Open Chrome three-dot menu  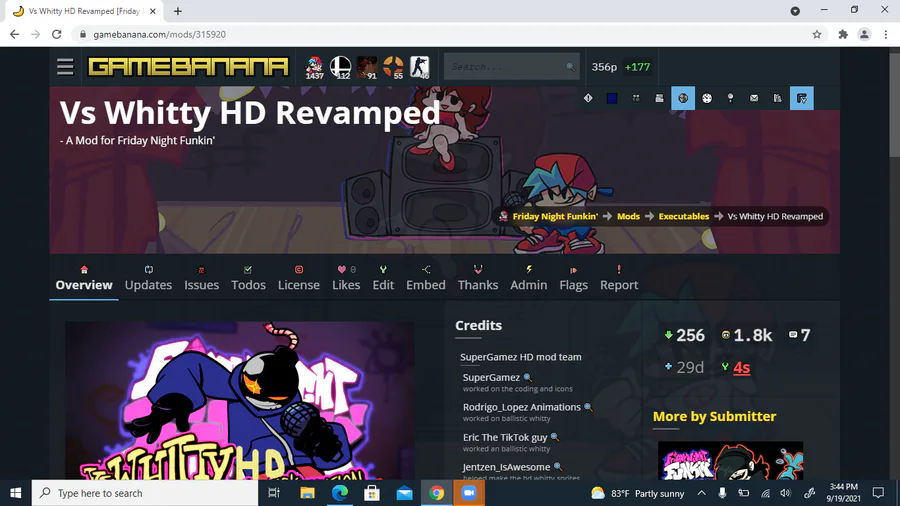tap(886, 34)
